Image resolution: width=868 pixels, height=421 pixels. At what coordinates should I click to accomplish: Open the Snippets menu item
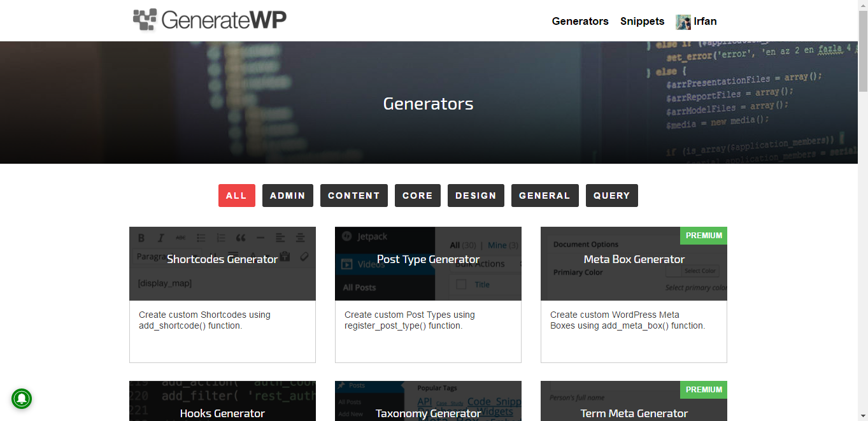pos(642,21)
